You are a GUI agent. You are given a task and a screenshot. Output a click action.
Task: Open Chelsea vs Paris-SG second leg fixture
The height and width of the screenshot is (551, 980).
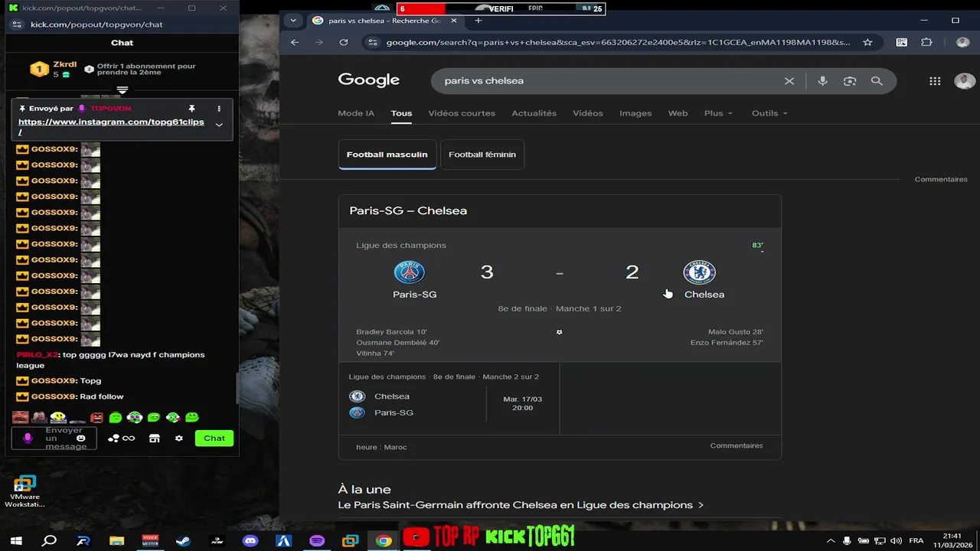(449, 399)
